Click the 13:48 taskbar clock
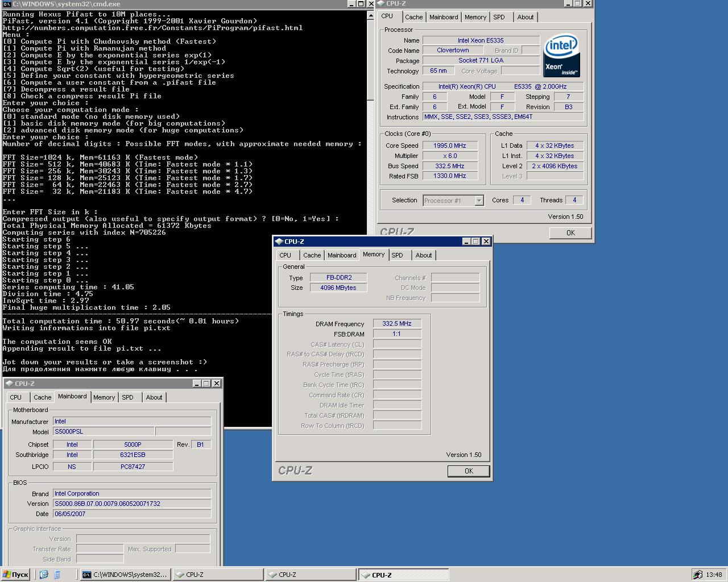 pyautogui.click(x=714, y=575)
